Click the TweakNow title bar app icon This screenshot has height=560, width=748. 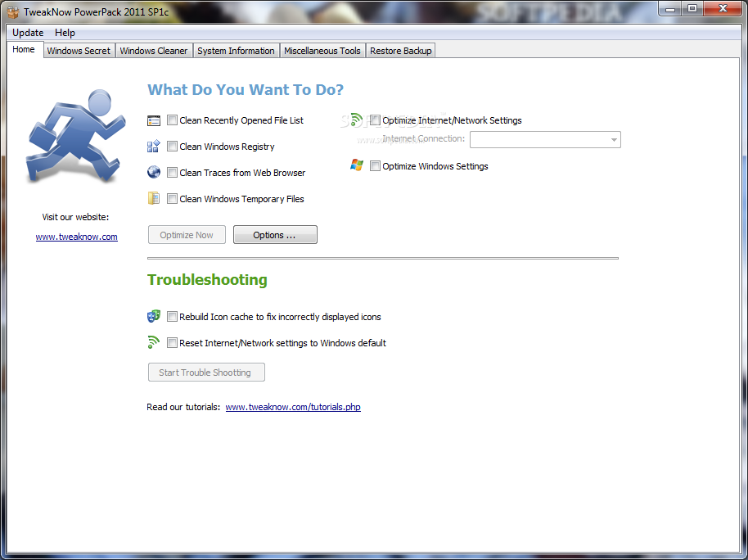(x=13, y=11)
